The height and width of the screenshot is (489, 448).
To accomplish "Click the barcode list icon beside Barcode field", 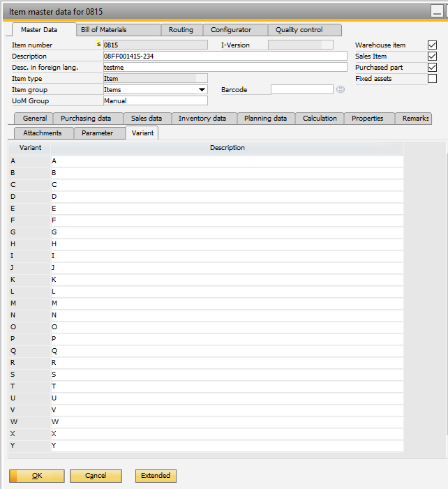I will pyautogui.click(x=341, y=90).
